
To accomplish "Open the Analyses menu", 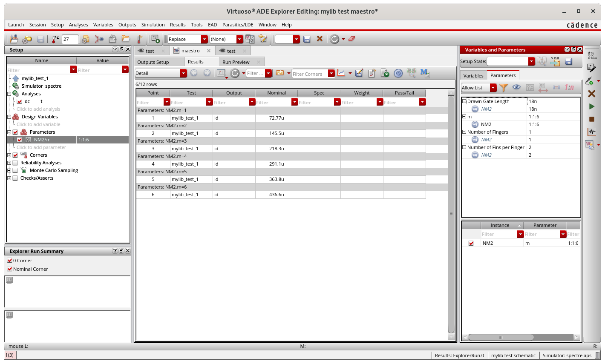I will coord(78,25).
